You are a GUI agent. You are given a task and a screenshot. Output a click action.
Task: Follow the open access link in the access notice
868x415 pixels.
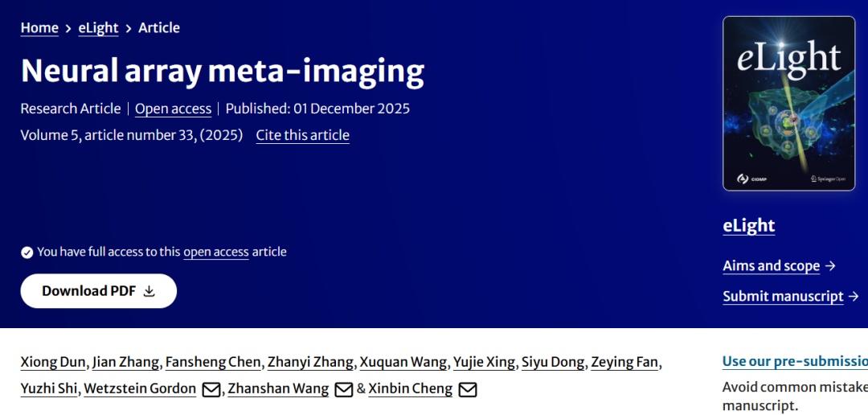click(x=215, y=252)
